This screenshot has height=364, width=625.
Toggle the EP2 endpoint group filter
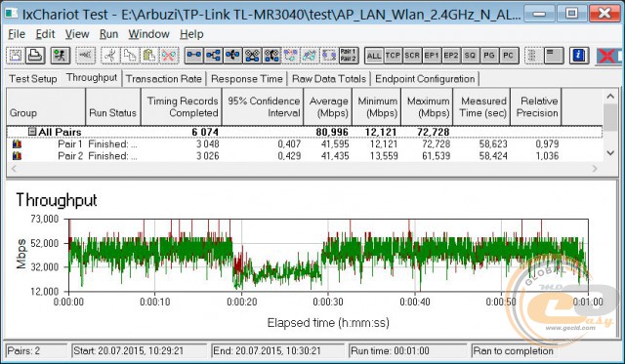[x=451, y=56]
